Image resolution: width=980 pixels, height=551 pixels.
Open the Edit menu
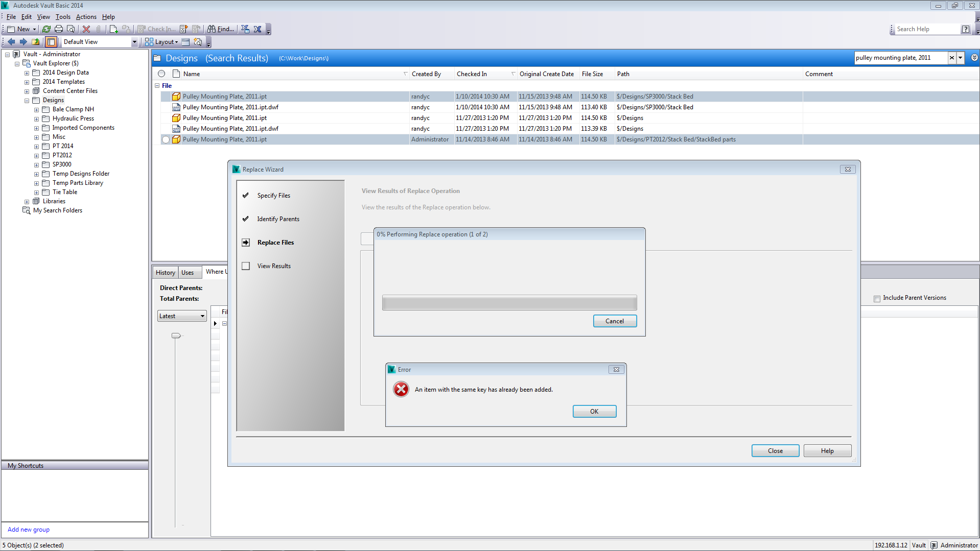pyautogui.click(x=27, y=17)
